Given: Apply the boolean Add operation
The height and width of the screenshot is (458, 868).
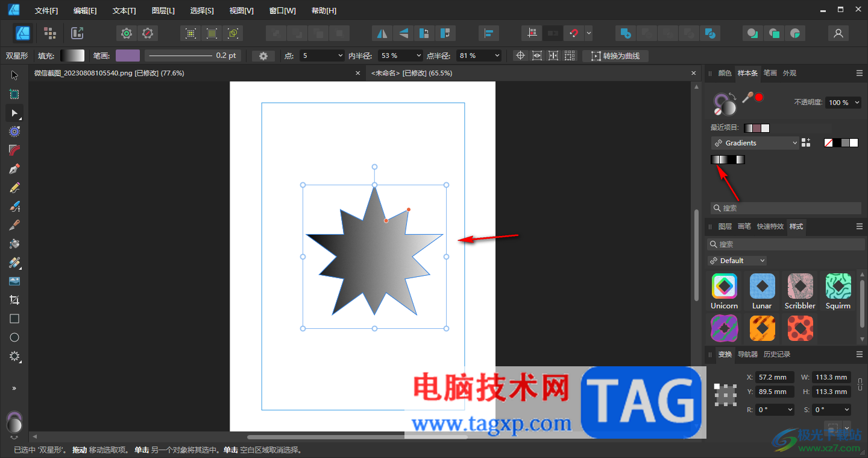Looking at the screenshot, I should [626, 33].
